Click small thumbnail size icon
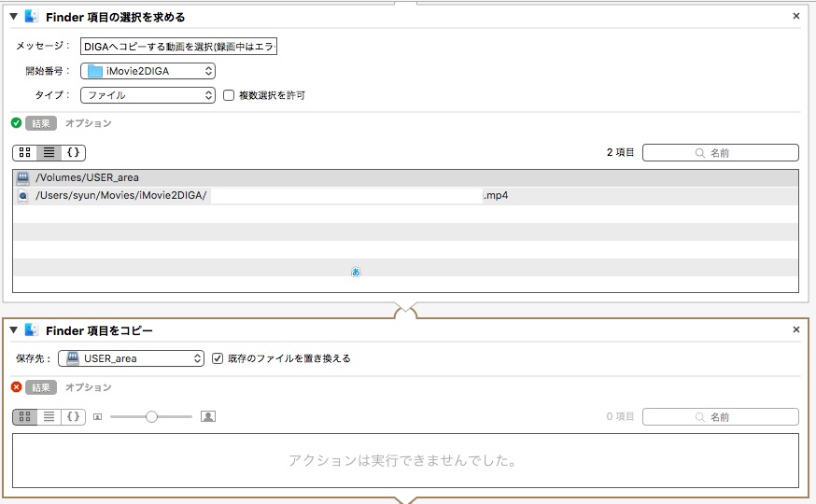The height and width of the screenshot is (504, 816). pos(97,416)
